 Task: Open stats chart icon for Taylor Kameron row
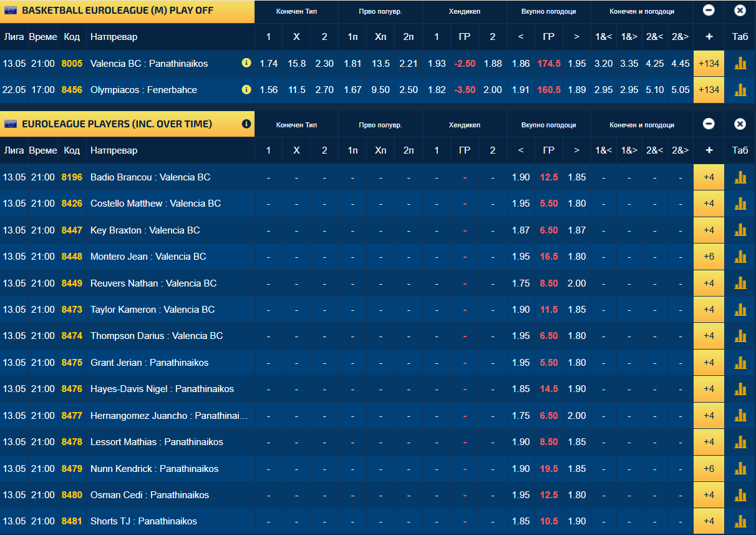click(x=740, y=310)
